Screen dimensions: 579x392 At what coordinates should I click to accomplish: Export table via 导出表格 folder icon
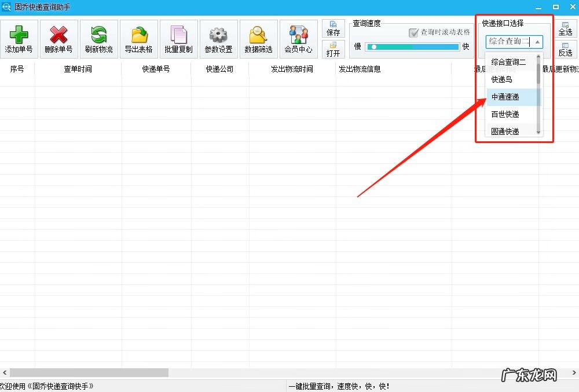click(138, 39)
